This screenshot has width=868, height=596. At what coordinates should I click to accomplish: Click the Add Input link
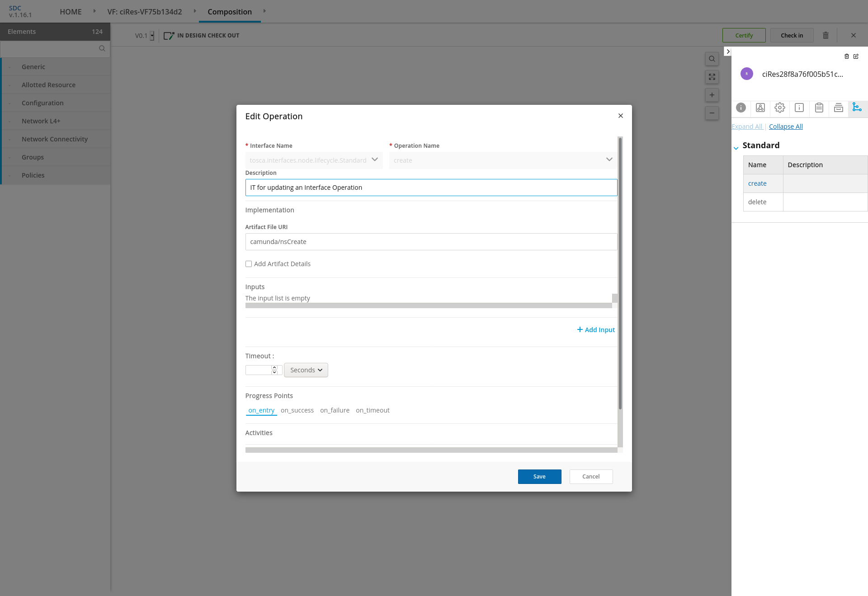(596, 330)
